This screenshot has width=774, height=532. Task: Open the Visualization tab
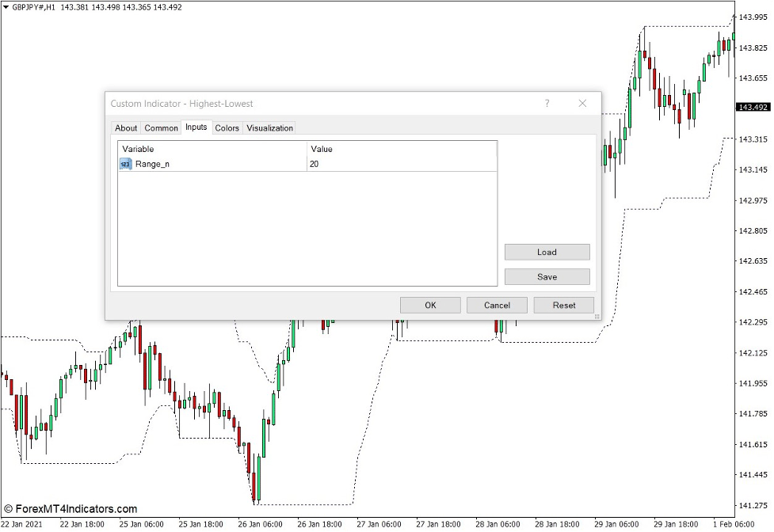268,127
